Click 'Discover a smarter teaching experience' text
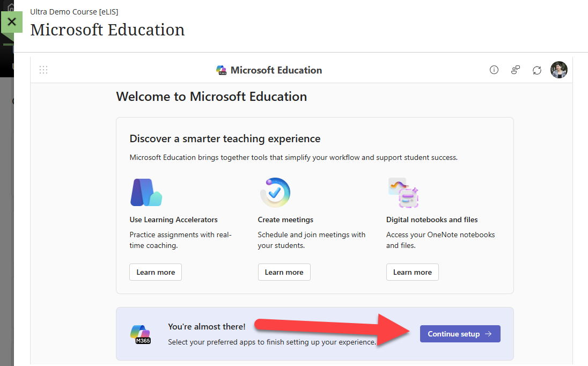Screen dimensions: 588x366 (x=225, y=139)
